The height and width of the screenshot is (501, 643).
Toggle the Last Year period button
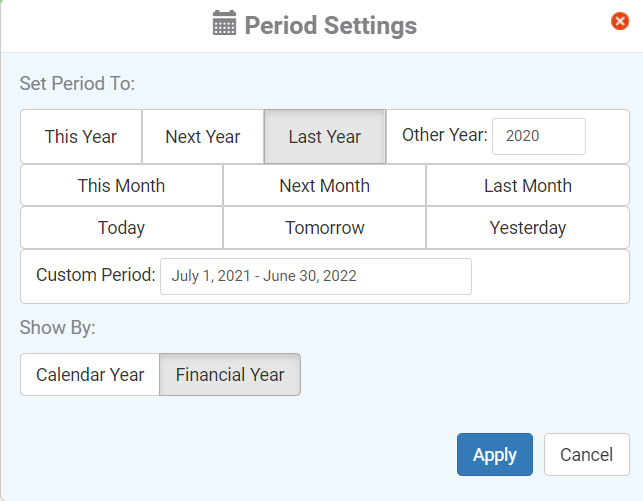[325, 137]
